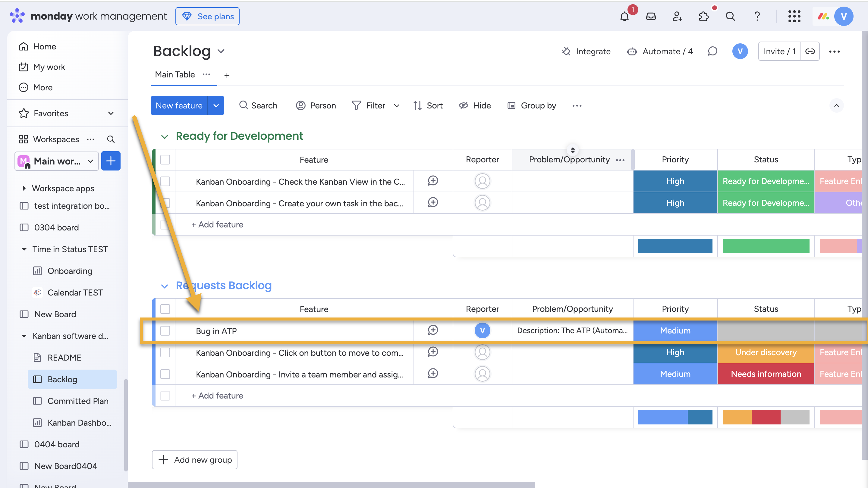The width and height of the screenshot is (868, 488).
Task: Check the Bug in ATP row checkbox
Action: 165,331
